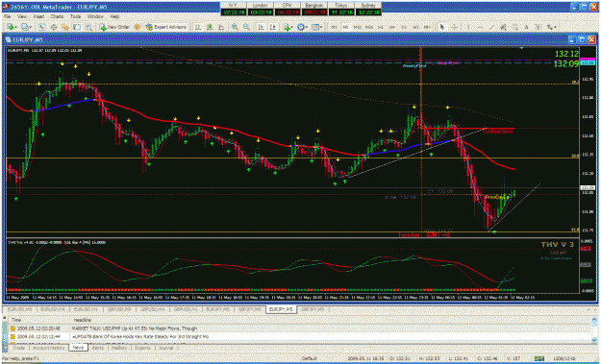Select the Fibonacci Retracement tool
601x364 pixels.
click(x=514, y=27)
